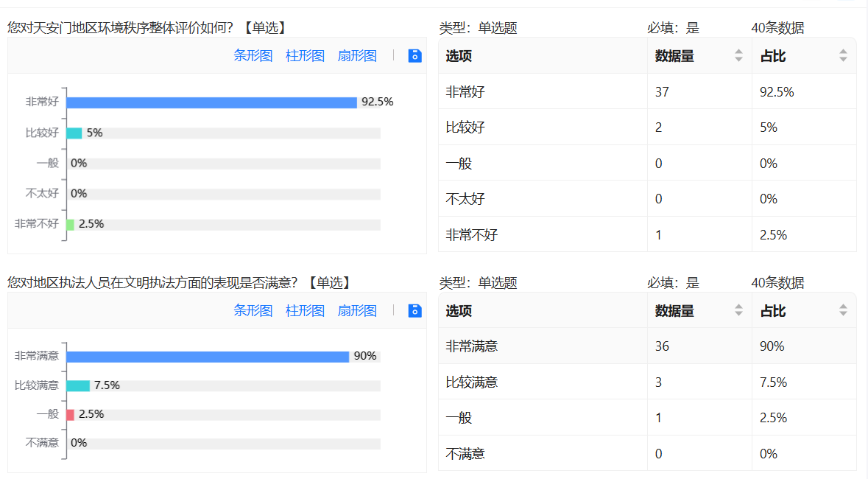Click the red 一般 2.5% bar
The image size is (868, 479).
71,415
